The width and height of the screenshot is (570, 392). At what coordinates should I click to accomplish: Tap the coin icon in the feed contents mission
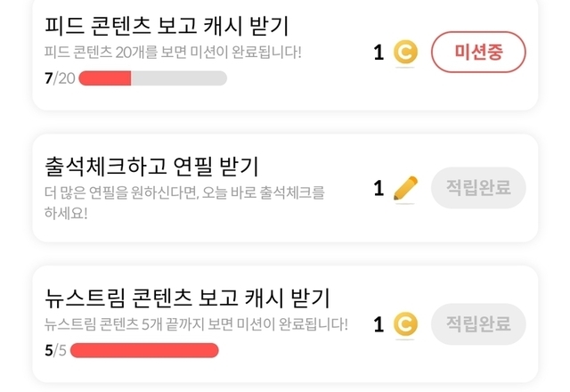(405, 53)
